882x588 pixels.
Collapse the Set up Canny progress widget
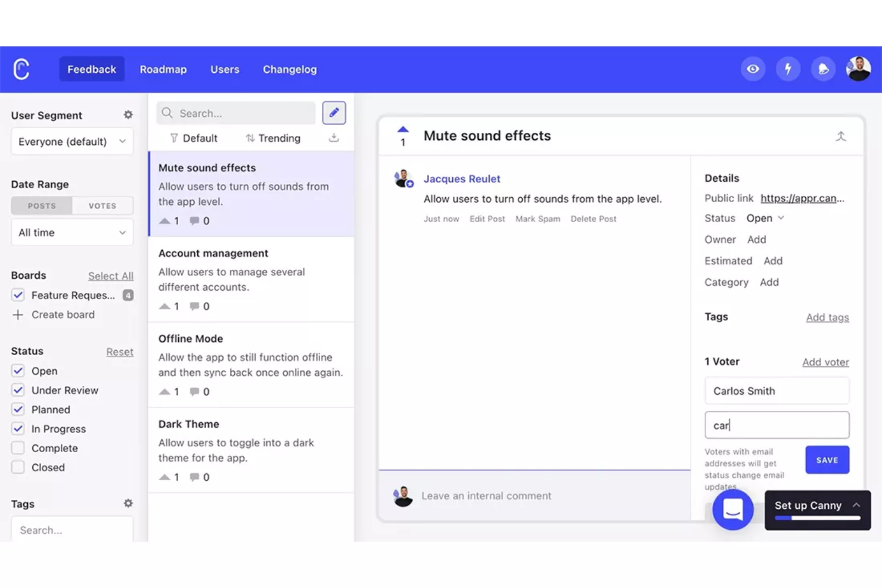click(856, 504)
